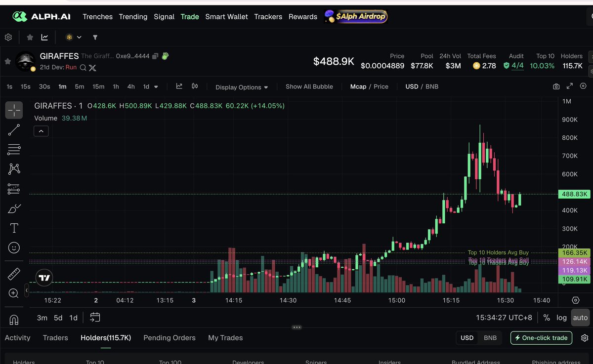
Task: Open the Display Options dropdown
Action: click(x=242, y=87)
